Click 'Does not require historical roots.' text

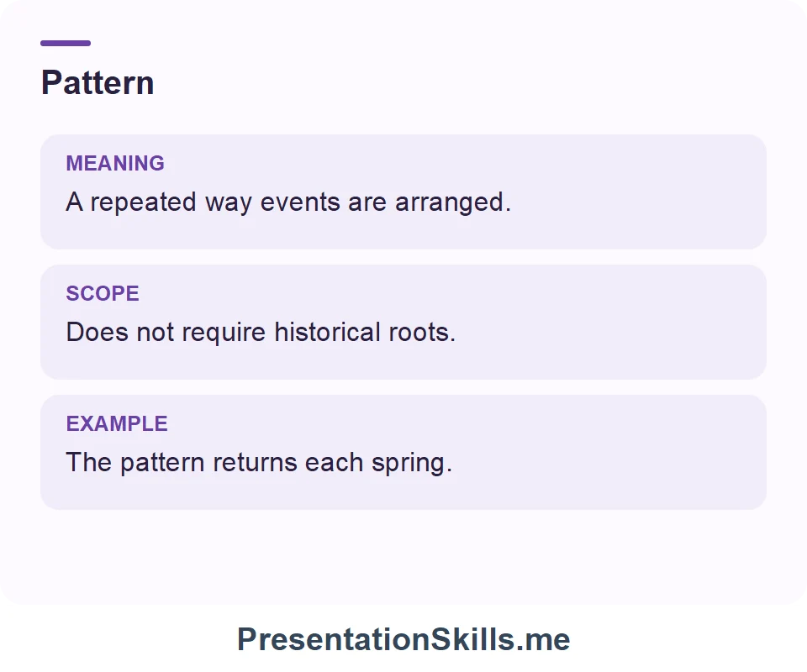pos(261,332)
